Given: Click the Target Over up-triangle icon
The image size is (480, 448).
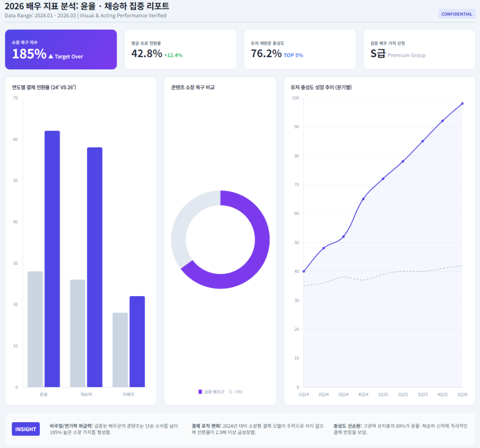Looking at the screenshot, I should (51, 56).
